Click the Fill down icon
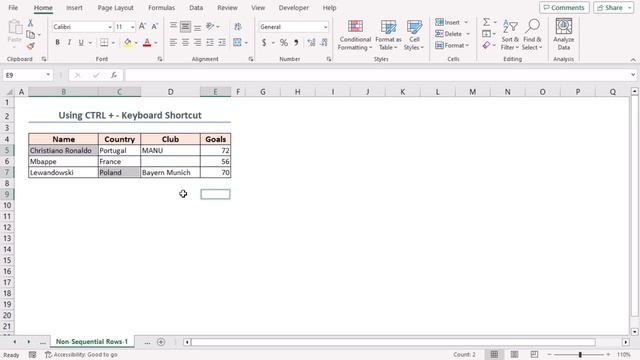Viewport: 640px width, 360px height. coord(486,34)
